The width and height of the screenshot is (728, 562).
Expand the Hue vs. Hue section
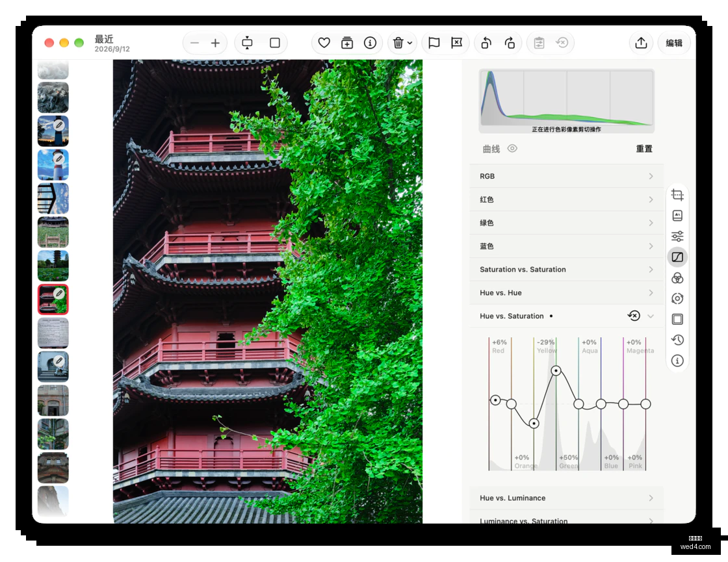(566, 293)
